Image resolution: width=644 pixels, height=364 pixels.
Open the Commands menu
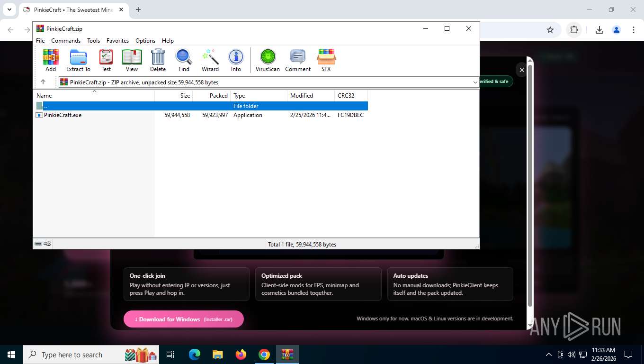point(66,41)
